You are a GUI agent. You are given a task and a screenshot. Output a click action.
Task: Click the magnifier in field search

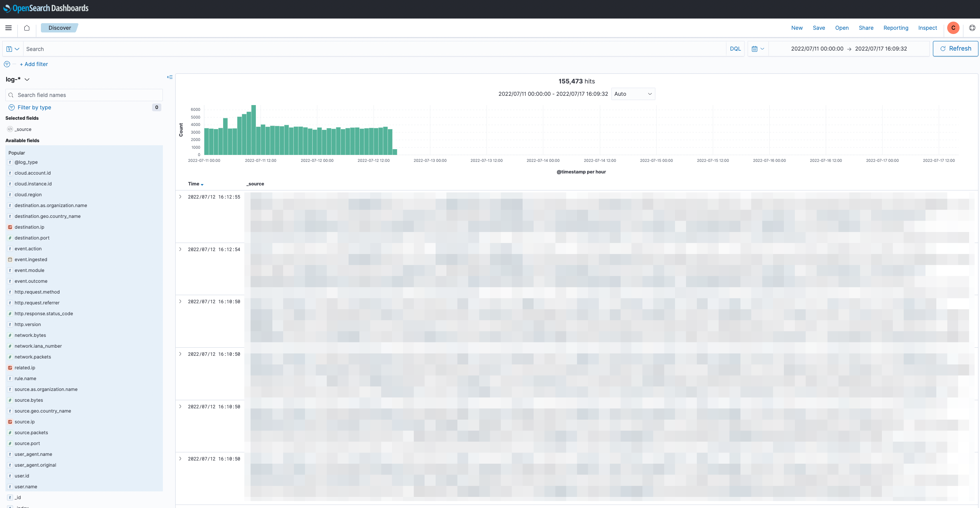(x=11, y=95)
